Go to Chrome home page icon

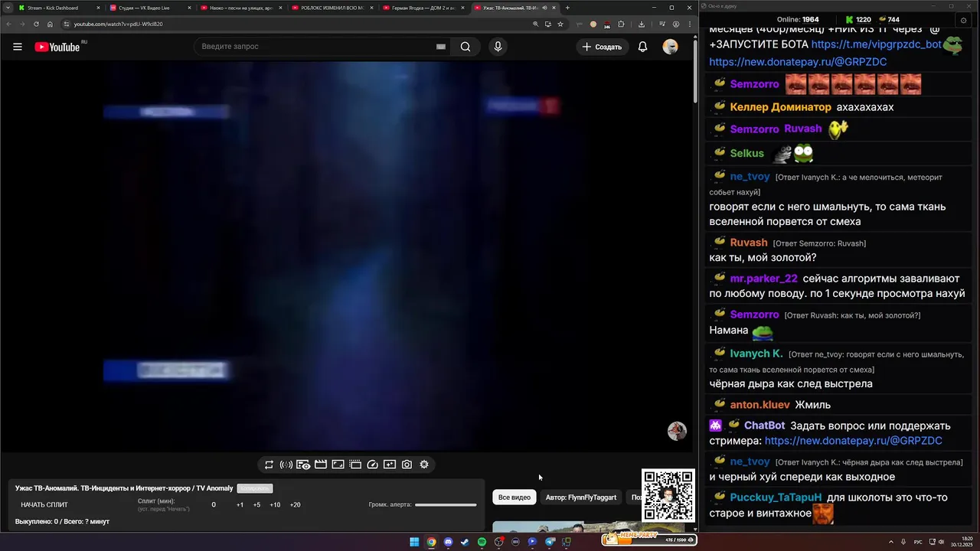51,24
